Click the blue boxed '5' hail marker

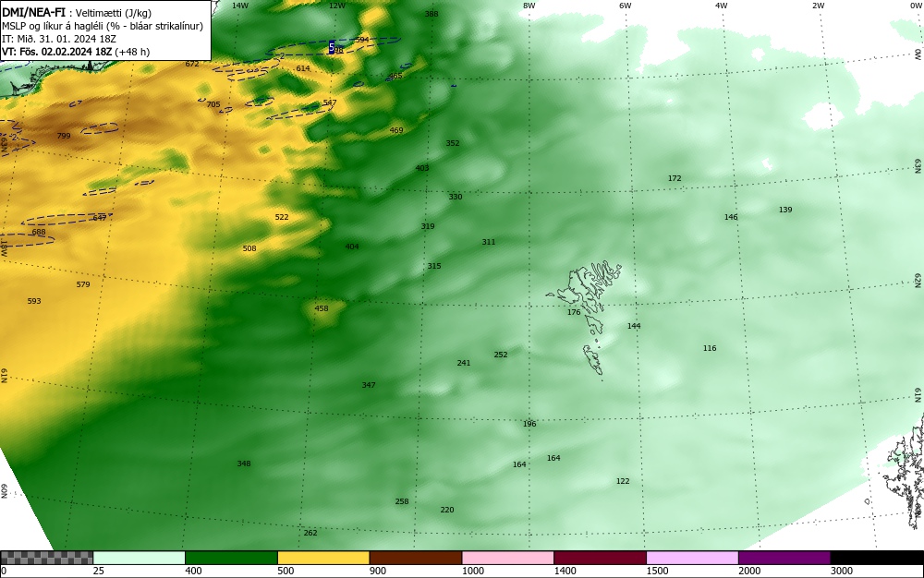pyautogui.click(x=332, y=48)
